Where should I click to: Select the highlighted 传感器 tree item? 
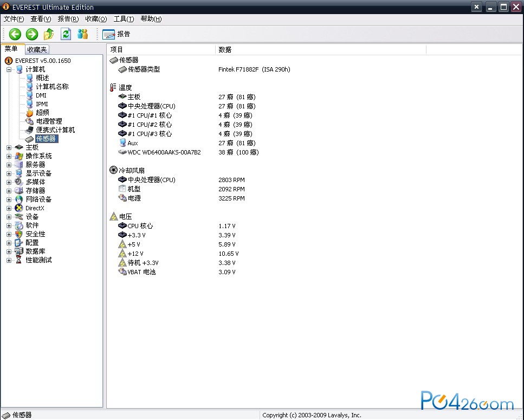47,139
